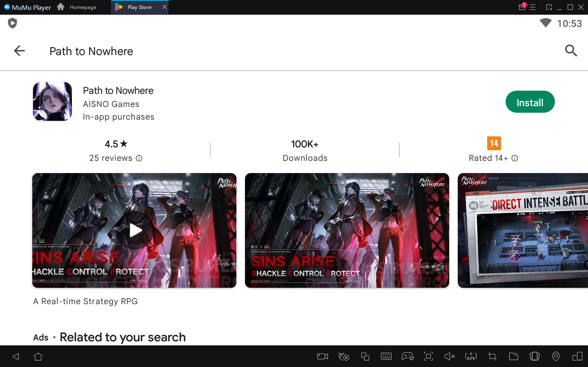The height and width of the screenshot is (367, 588).
Task: Install a local APK file
Action: click(x=471, y=356)
